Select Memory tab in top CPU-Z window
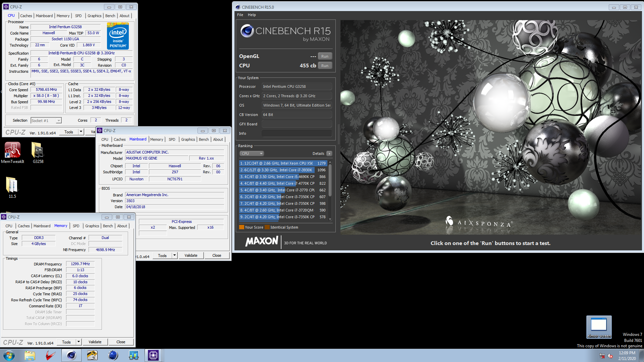The height and width of the screenshot is (362, 644). (63, 16)
